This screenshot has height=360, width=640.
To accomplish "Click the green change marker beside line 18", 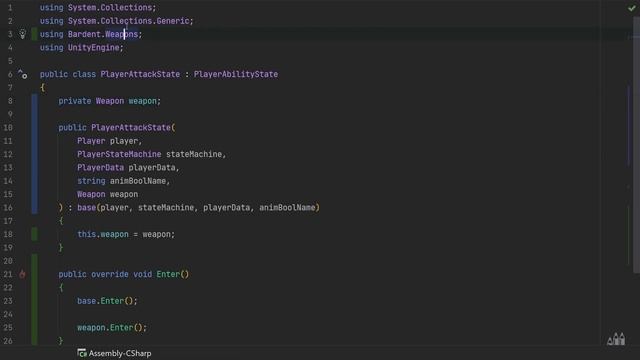I will coord(35,234).
